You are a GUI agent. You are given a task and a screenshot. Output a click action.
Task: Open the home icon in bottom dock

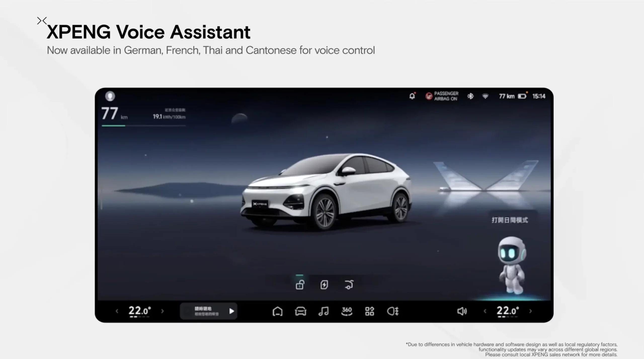(x=277, y=311)
